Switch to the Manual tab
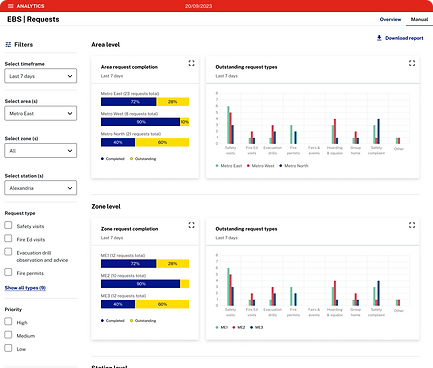This screenshot has height=368, width=433. tap(419, 19)
